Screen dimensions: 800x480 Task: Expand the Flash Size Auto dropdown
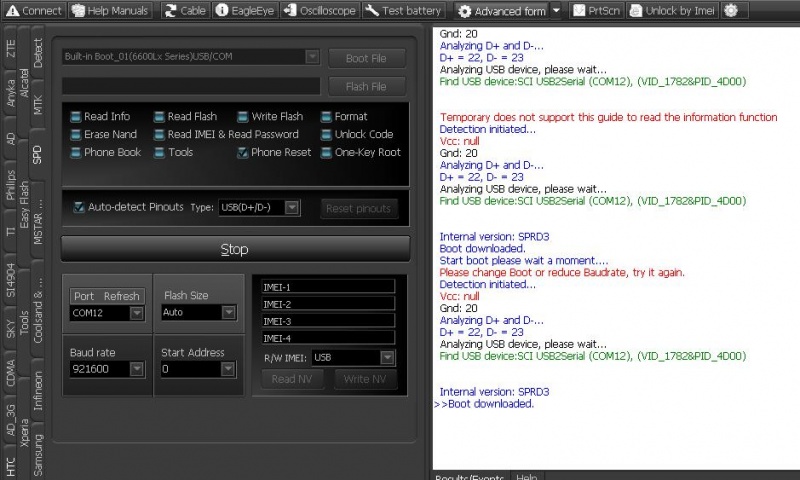click(229, 313)
